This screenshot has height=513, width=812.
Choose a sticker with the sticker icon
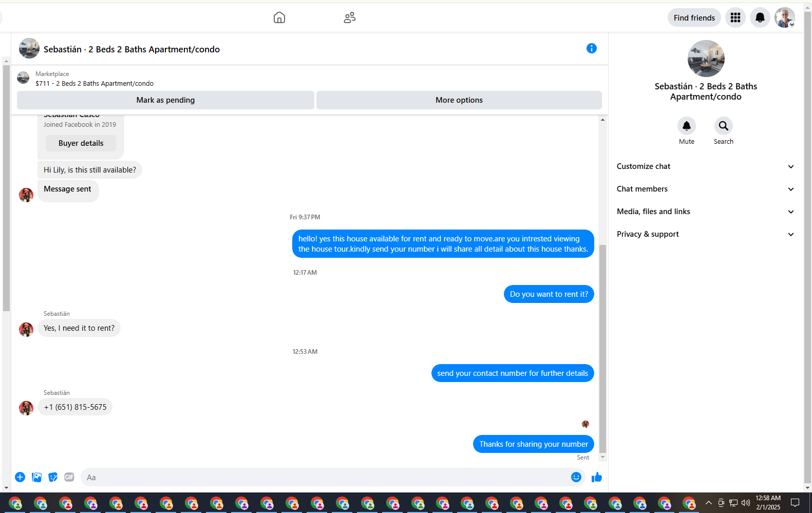(x=53, y=477)
